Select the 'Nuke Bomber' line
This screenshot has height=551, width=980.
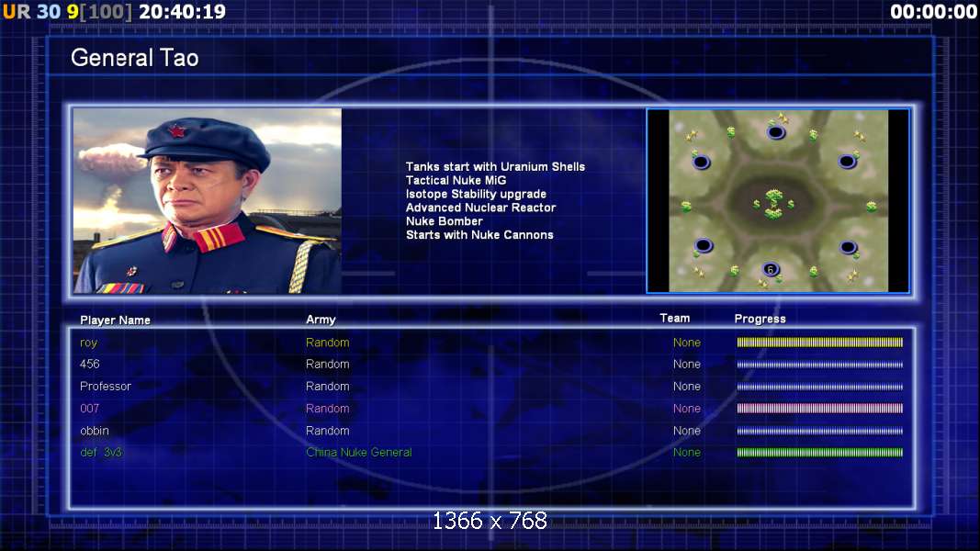(x=444, y=221)
